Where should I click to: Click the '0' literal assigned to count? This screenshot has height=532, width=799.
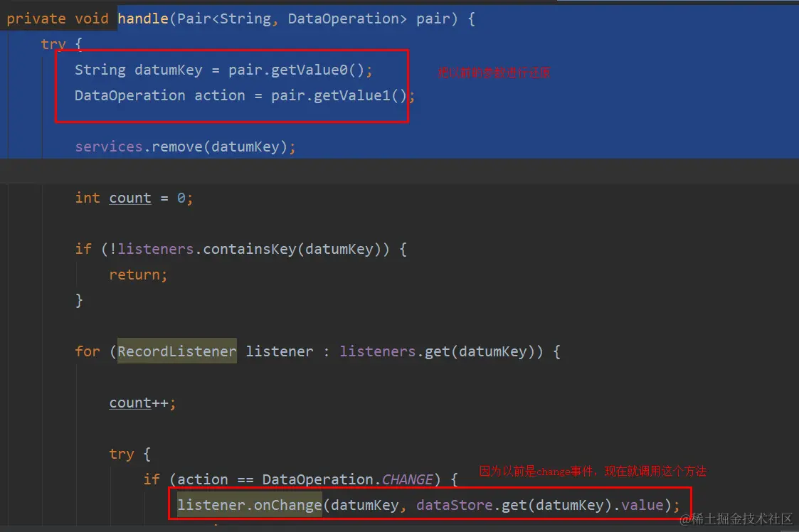(181, 198)
